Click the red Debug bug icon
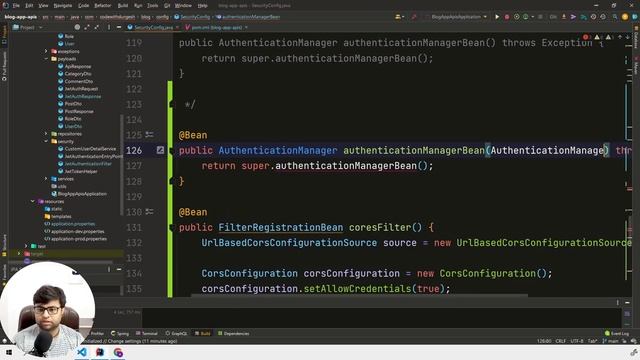The height and width of the screenshot is (360, 640). (507, 17)
